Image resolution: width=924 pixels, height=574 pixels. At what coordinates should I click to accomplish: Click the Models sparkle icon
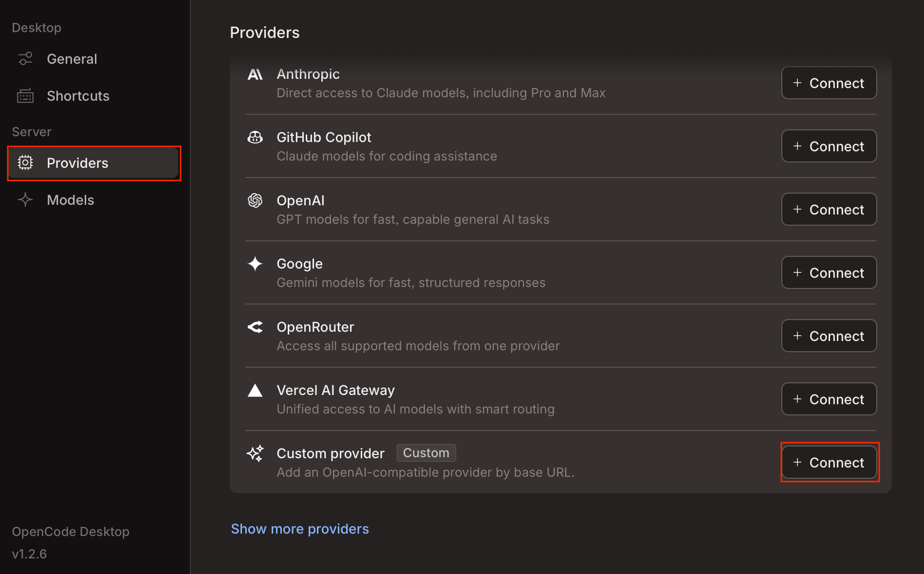25,199
